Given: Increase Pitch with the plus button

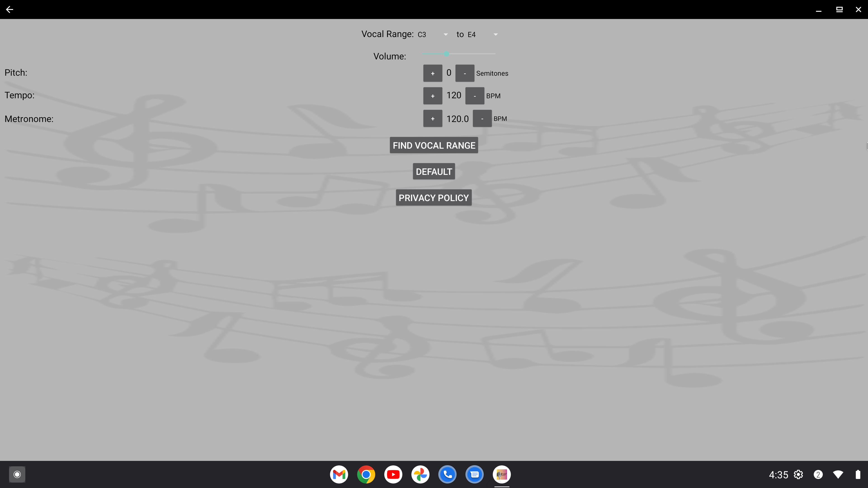Looking at the screenshot, I should tap(433, 73).
